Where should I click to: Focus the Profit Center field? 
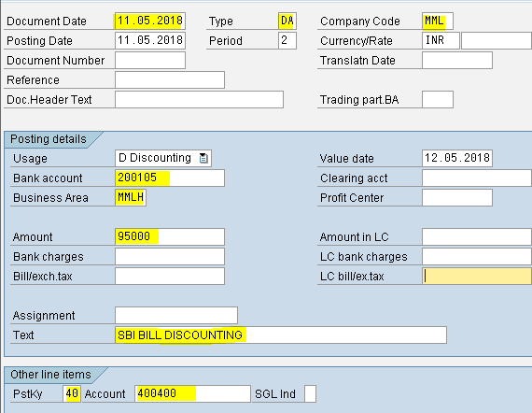[457, 198]
